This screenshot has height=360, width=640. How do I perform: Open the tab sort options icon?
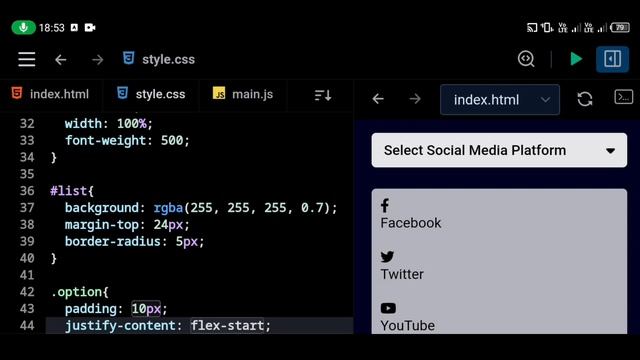[x=323, y=96]
